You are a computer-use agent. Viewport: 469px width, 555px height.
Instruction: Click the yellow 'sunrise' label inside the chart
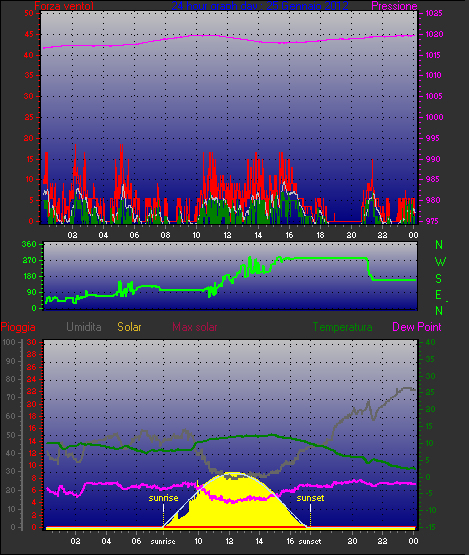pyautogui.click(x=163, y=498)
